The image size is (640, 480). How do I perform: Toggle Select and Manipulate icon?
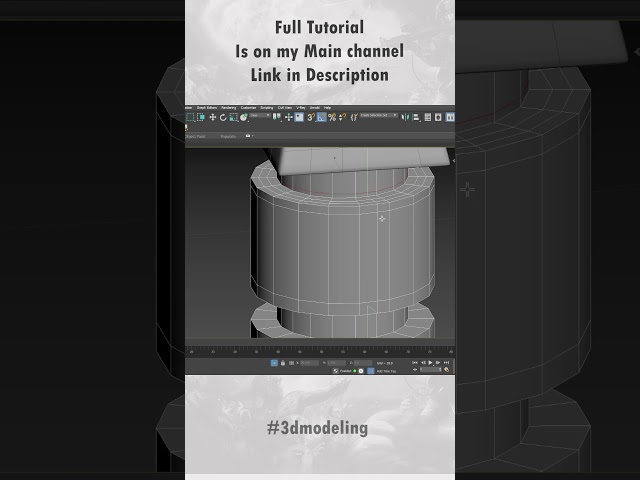289,117
